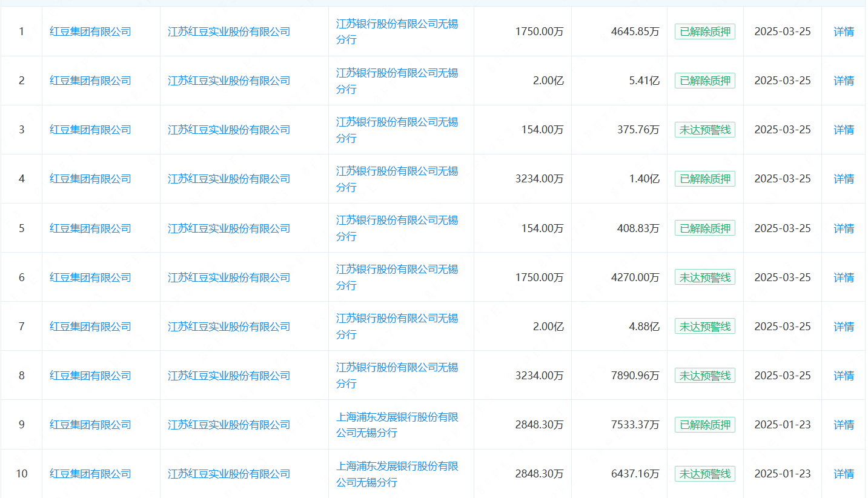Click 未达预警线 status tag in row 10
Screen dimensions: 868x498
[x=705, y=474]
